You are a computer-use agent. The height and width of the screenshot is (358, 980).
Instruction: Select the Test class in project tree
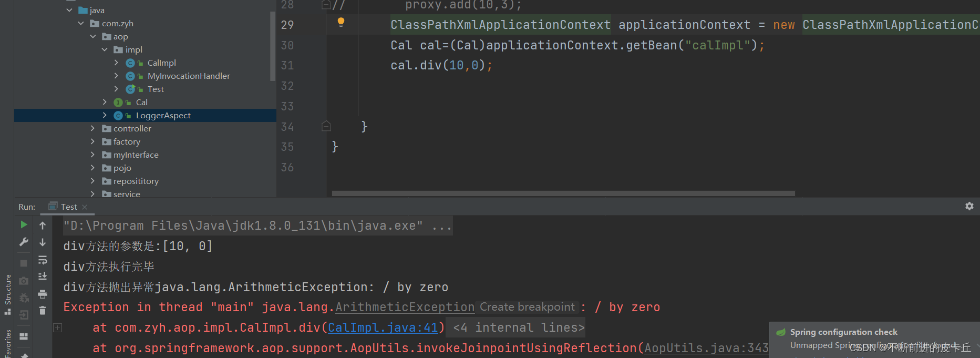pos(156,89)
